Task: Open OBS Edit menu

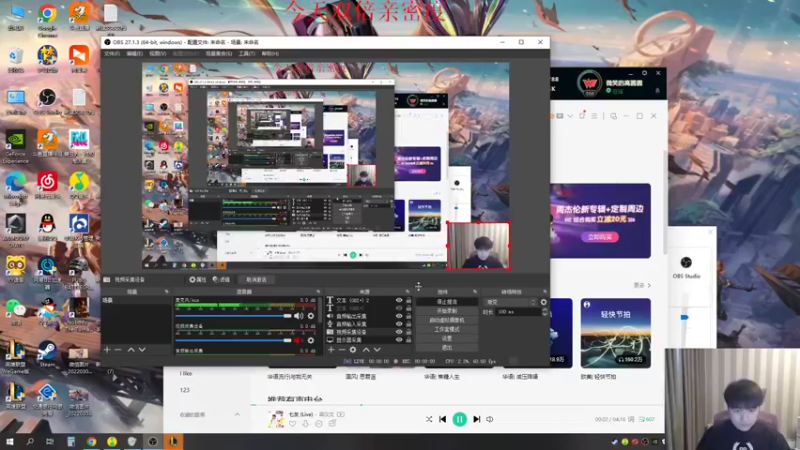Action: click(x=134, y=54)
